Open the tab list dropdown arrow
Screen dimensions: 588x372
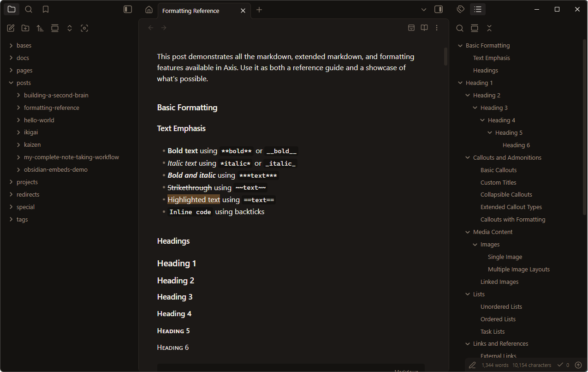coord(424,10)
